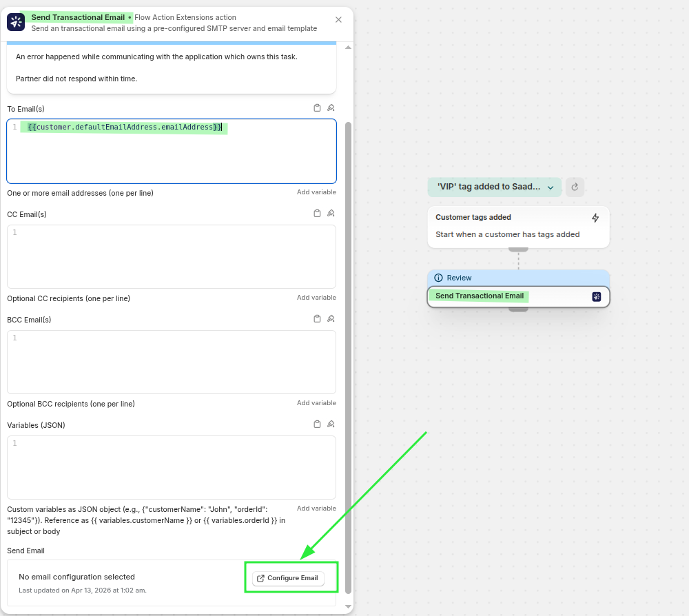Click highlighter icon for BCC Email(s)
This screenshot has height=616, width=689.
pyautogui.click(x=331, y=319)
